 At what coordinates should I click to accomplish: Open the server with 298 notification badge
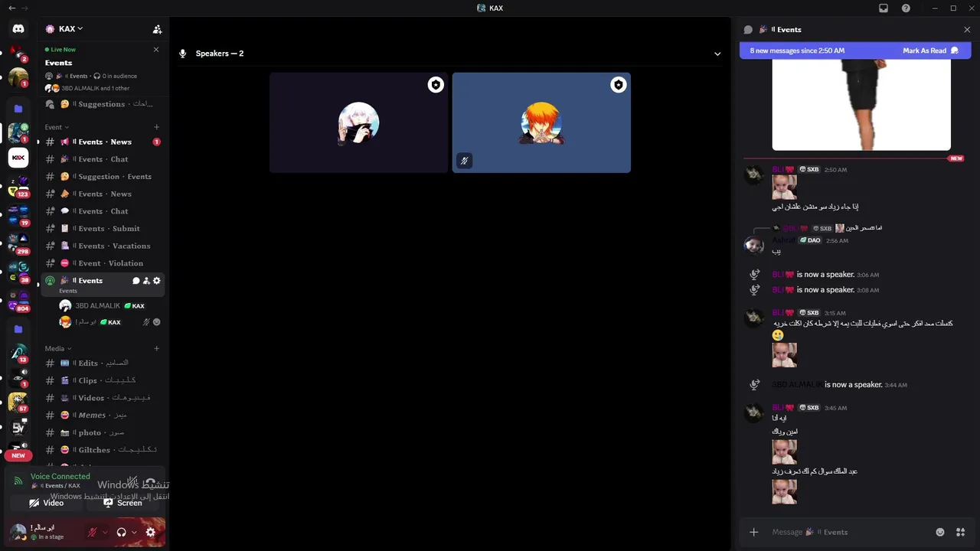(x=18, y=243)
